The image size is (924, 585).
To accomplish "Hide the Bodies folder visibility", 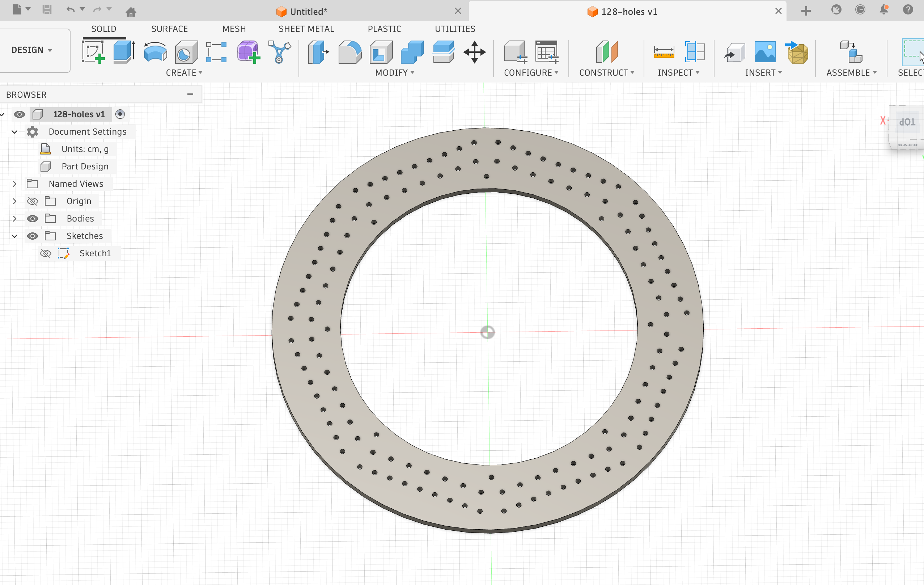I will coord(33,218).
